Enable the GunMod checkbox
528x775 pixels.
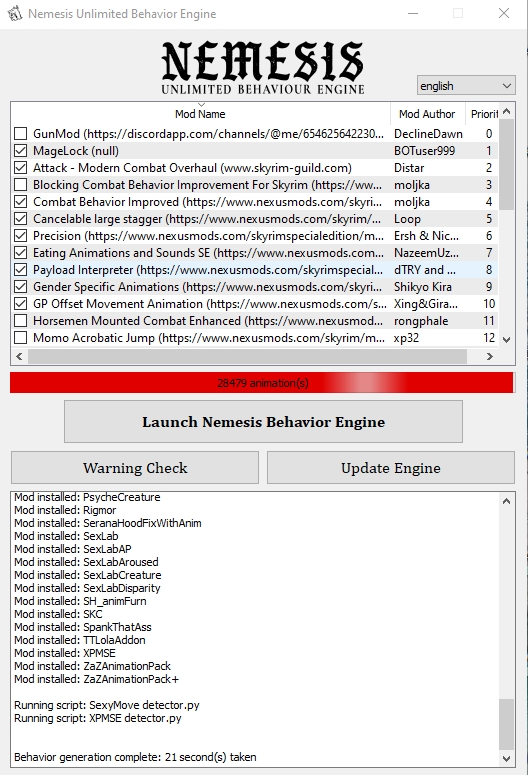pos(20,133)
